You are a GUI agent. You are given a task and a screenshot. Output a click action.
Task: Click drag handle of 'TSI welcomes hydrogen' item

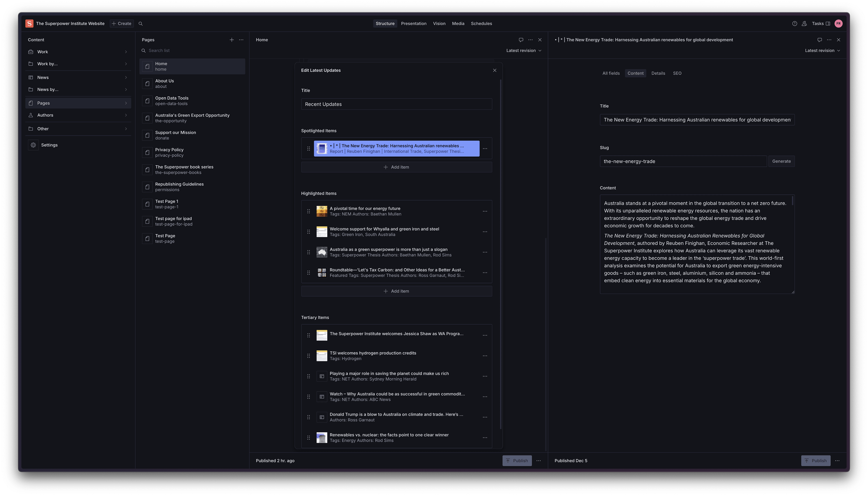point(309,356)
